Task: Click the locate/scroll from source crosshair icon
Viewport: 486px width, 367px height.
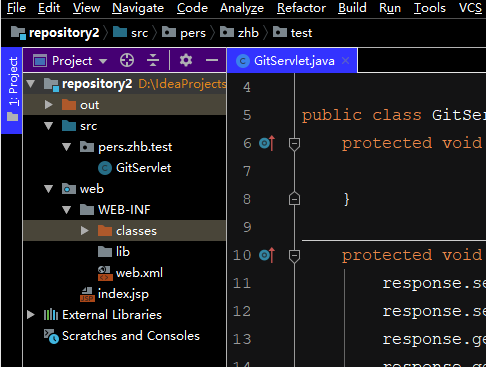Action: pos(127,60)
